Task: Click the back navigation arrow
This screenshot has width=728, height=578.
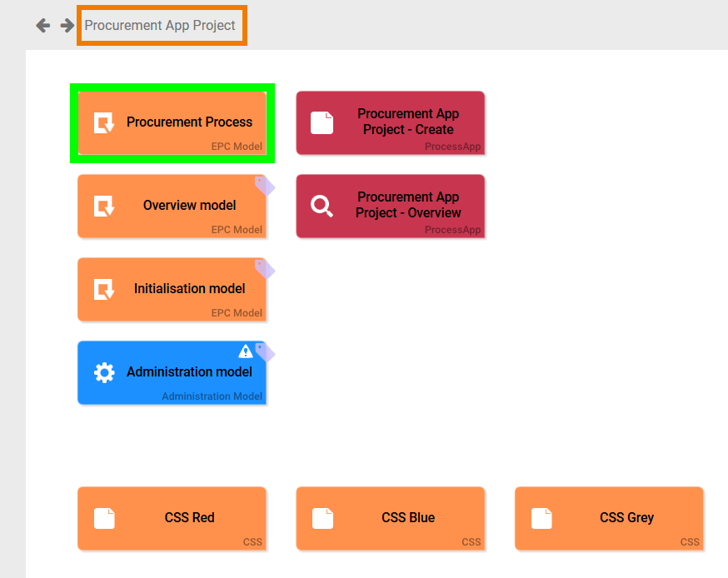Action: (43, 26)
